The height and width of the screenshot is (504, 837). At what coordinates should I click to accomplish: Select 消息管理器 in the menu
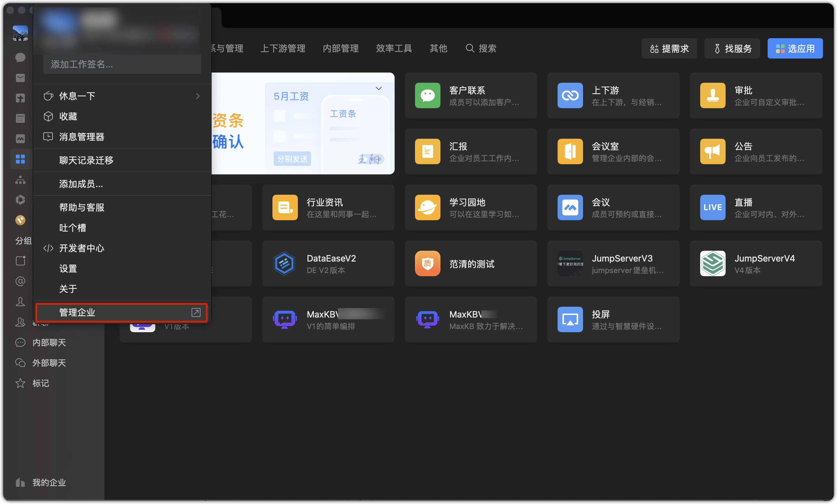tap(81, 137)
